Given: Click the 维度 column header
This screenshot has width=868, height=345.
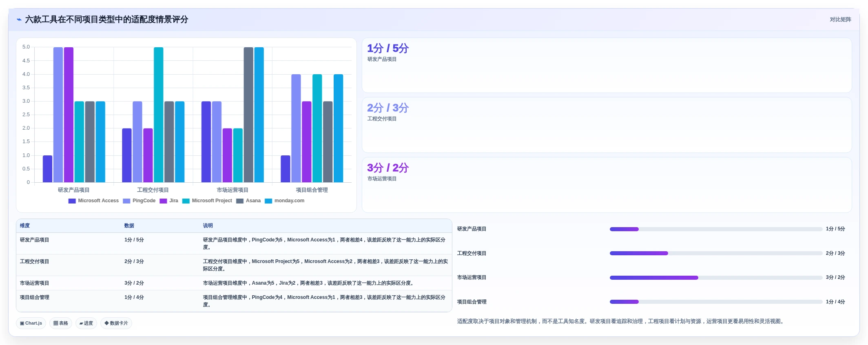Looking at the screenshot, I should (25, 226).
